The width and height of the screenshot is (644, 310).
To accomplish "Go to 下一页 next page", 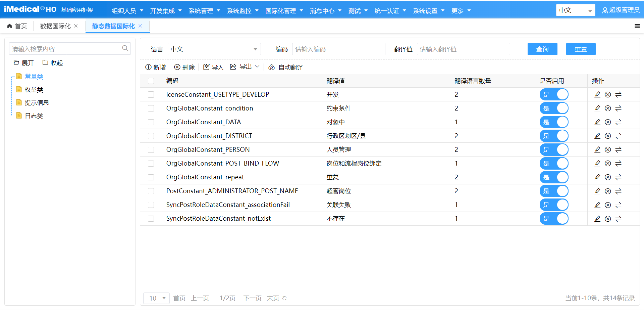I will (252, 298).
